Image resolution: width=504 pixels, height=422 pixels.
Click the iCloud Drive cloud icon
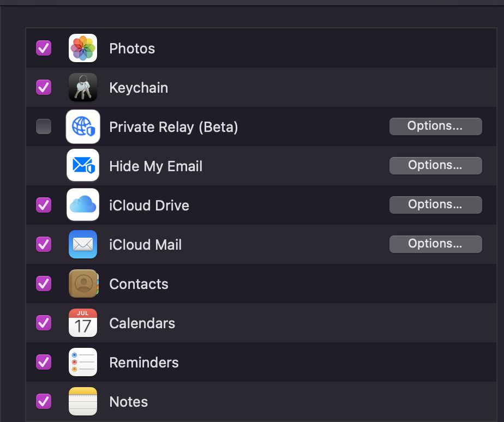coord(83,205)
